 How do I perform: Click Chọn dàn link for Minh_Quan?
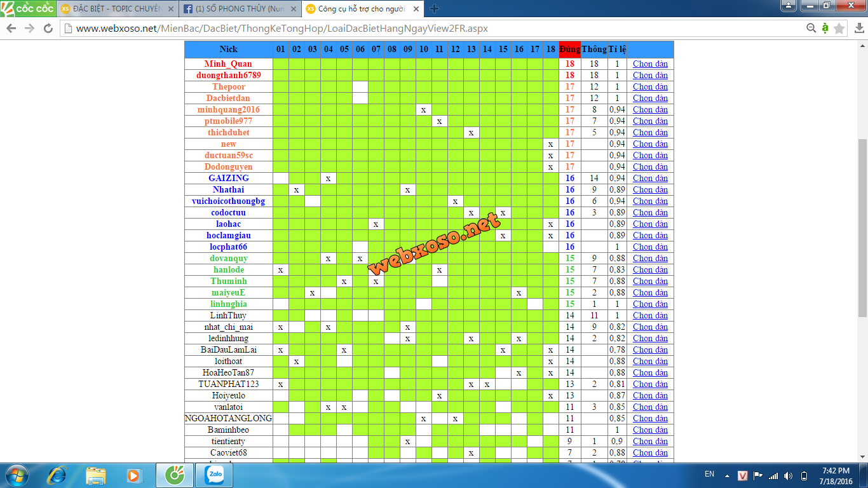650,64
